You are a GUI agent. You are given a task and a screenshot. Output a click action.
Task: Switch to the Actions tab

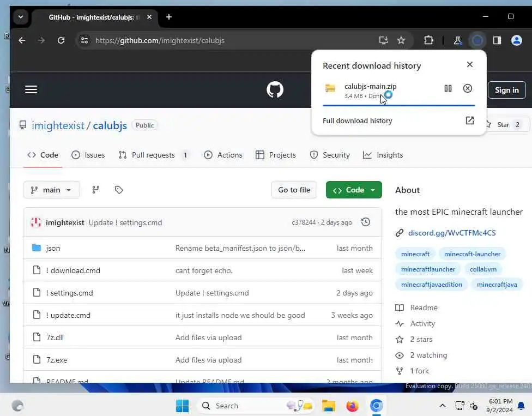click(x=223, y=155)
